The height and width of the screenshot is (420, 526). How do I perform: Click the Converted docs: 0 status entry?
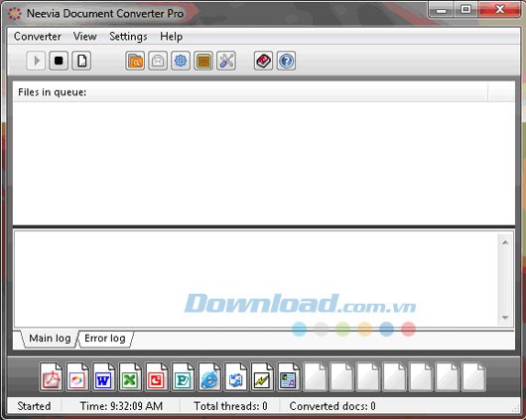tap(332, 406)
